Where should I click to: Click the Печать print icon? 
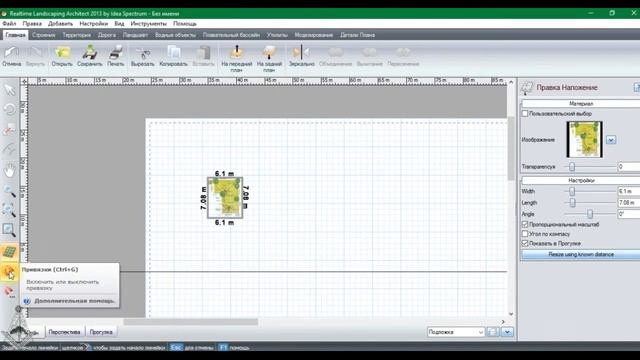click(x=116, y=53)
